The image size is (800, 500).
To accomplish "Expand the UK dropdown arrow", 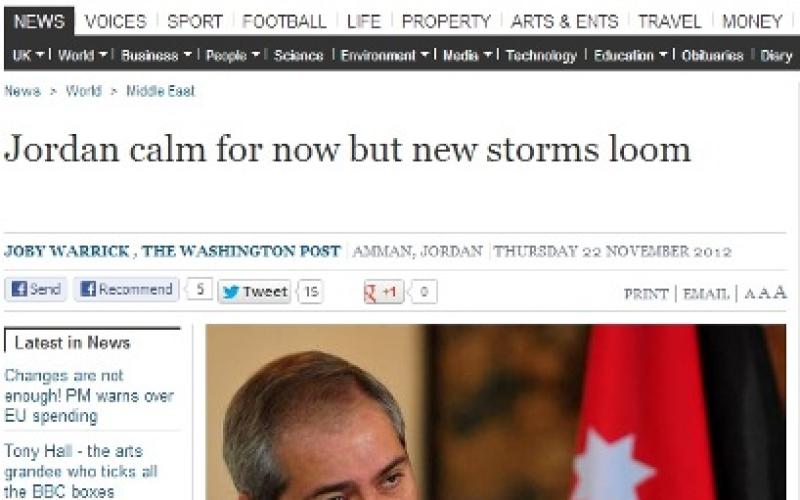I will (x=40, y=54).
